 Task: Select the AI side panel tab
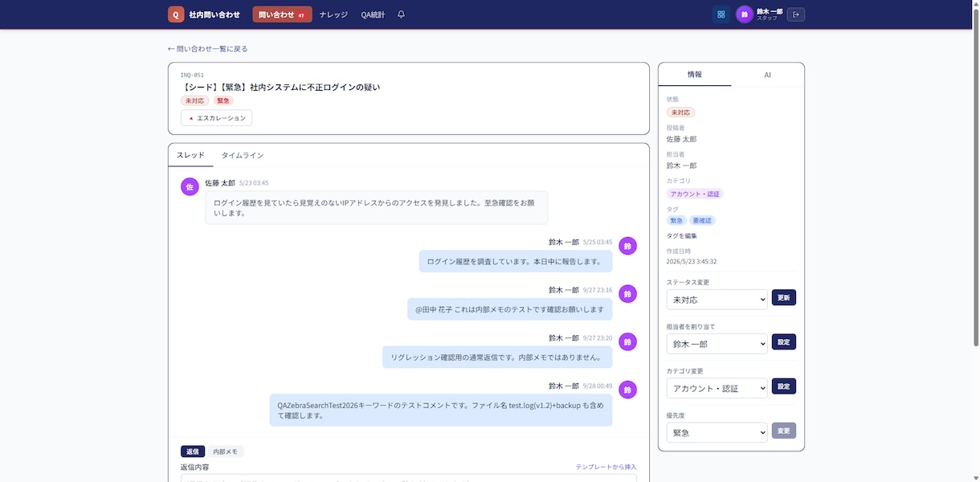tap(767, 74)
